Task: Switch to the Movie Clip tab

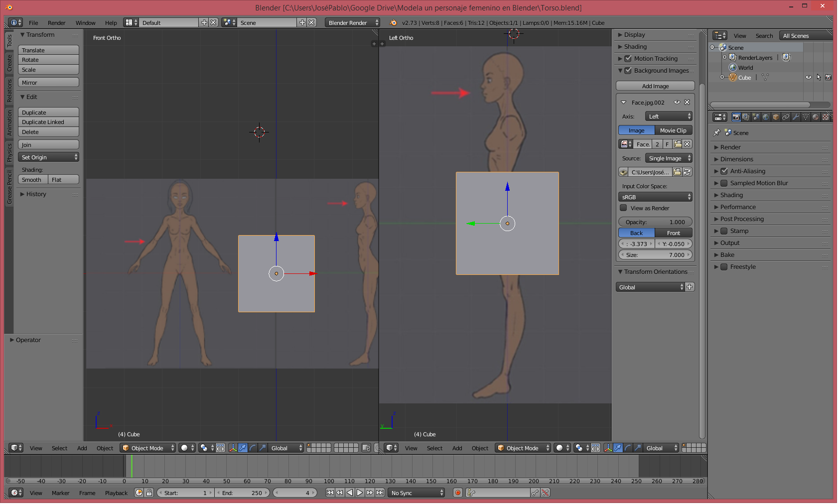Action: 673,130
